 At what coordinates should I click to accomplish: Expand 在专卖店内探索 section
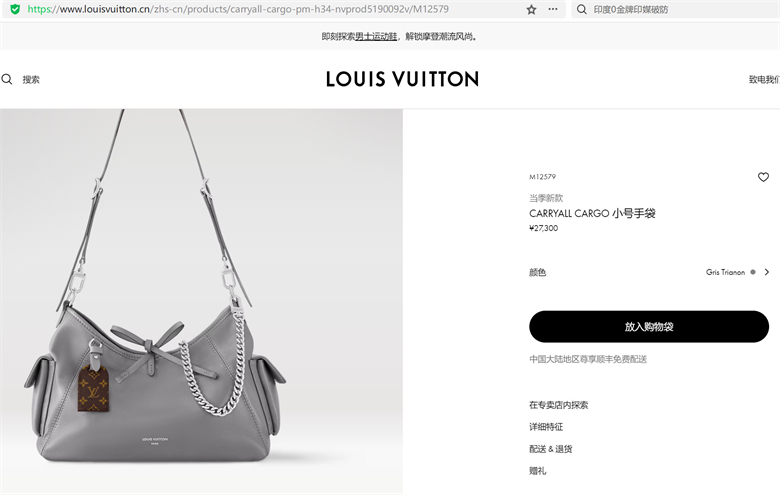(x=559, y=405)
